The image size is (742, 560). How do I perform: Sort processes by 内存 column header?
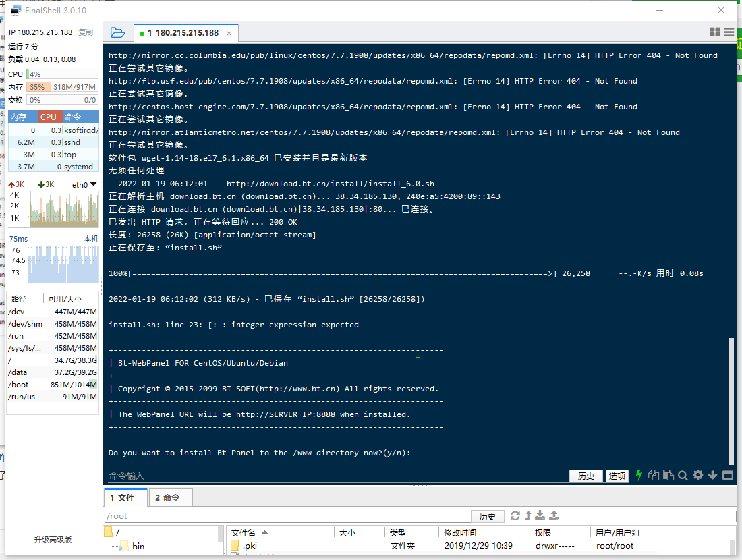click(x=23, y=117)
